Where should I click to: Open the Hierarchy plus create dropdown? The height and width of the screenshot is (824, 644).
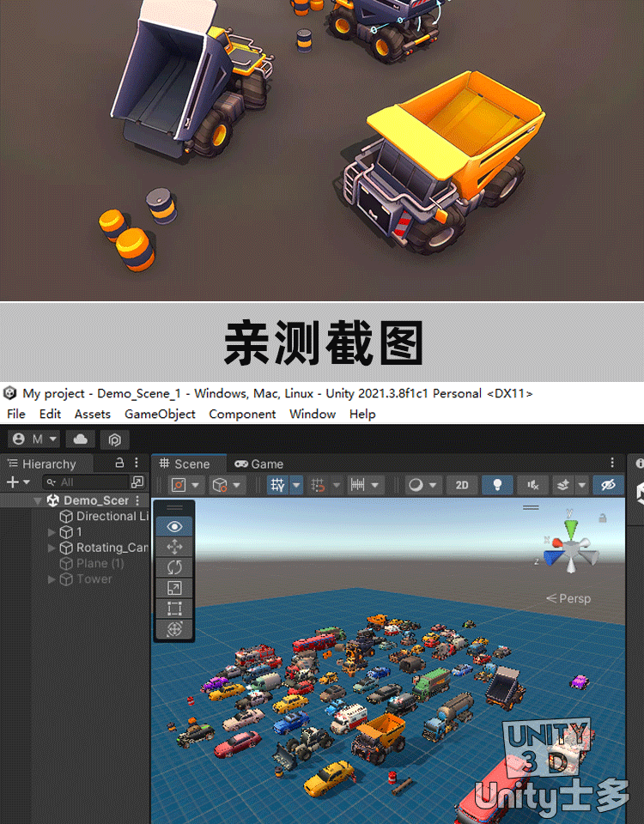pos(18,482)
